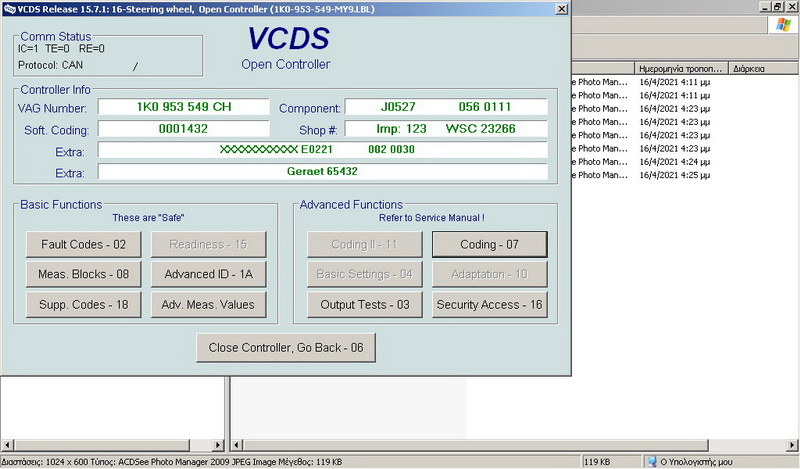
Task: Close the VCDS Open Controller dialog
Action: pos(561,9)
